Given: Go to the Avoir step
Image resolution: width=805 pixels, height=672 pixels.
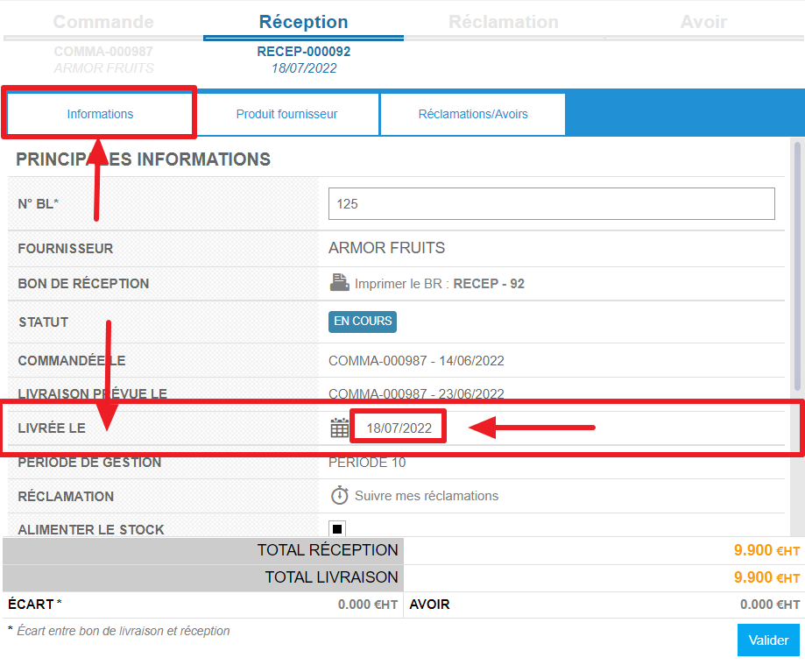Looking at the screenshot, I should coord(704,22).
